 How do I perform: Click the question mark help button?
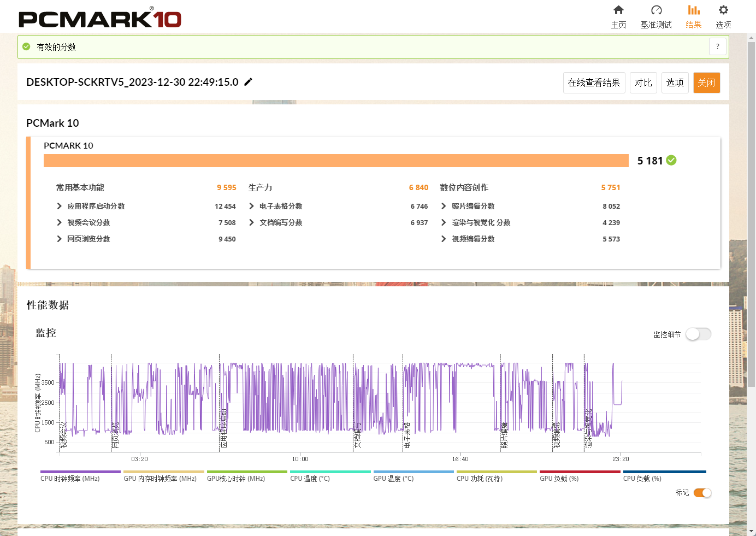pos(717,47)
